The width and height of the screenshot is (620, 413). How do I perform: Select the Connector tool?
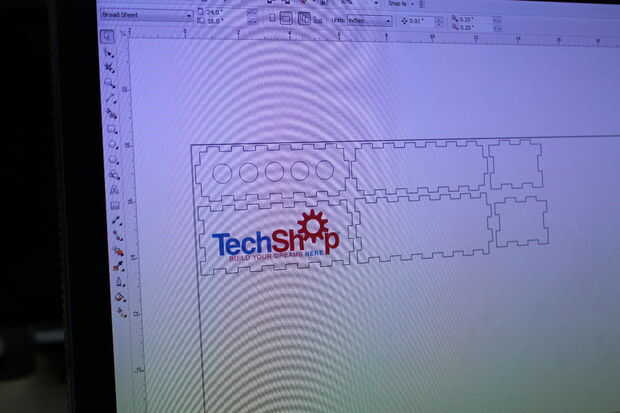[117, 235]
